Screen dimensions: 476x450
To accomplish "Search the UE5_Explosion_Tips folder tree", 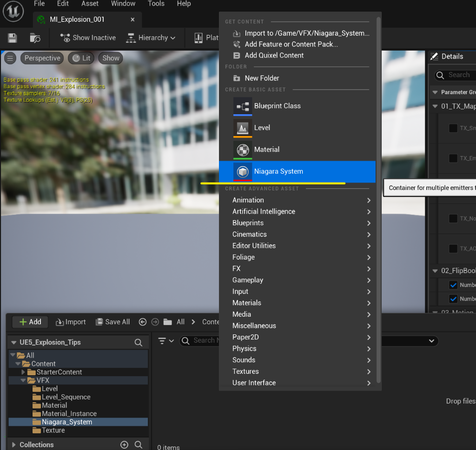I will pos(139,342).
